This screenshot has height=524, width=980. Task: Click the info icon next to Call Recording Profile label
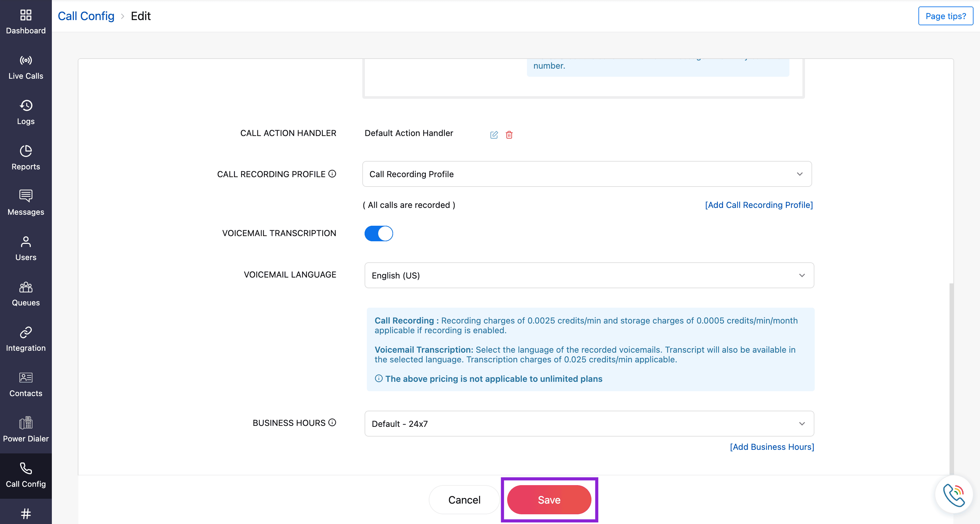332,174
